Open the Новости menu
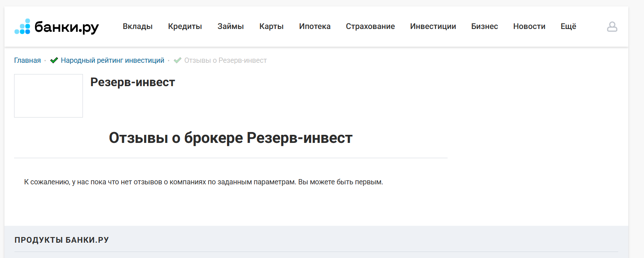 click(x=529, y=27)
